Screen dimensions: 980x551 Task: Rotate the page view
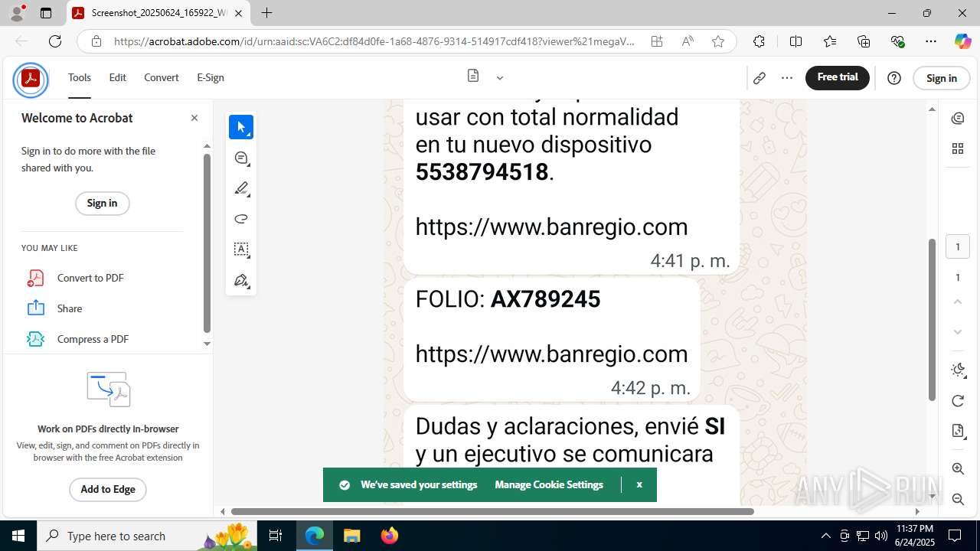click(x=957, y=401)
